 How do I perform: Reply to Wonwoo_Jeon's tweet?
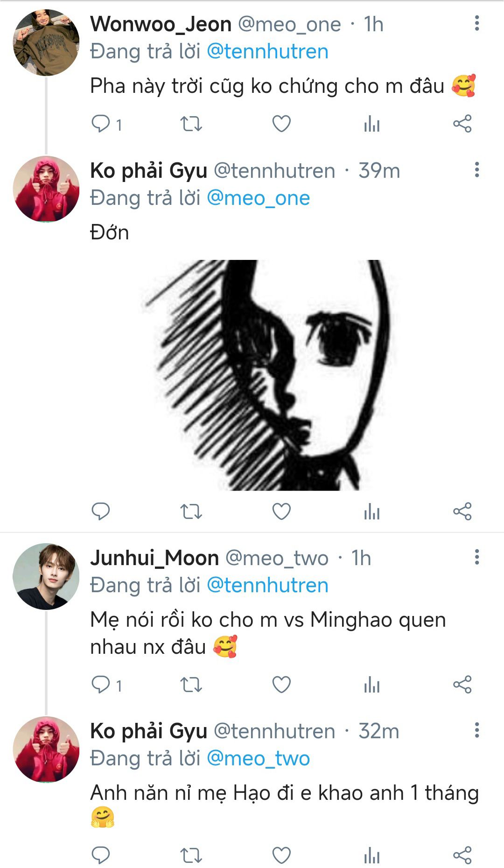coord(101,124)
